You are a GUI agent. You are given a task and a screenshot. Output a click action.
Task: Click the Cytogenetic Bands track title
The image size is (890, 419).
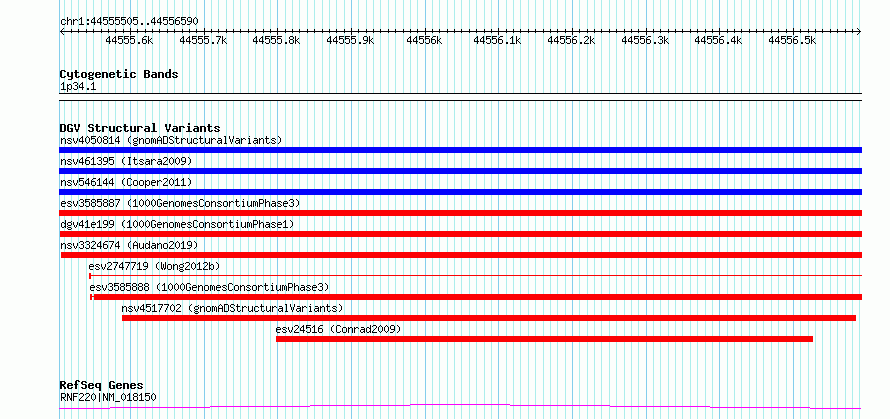(119, 74)
